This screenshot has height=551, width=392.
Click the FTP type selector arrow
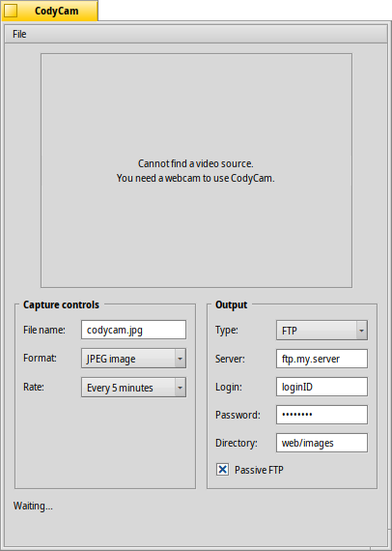coord(361,331)
